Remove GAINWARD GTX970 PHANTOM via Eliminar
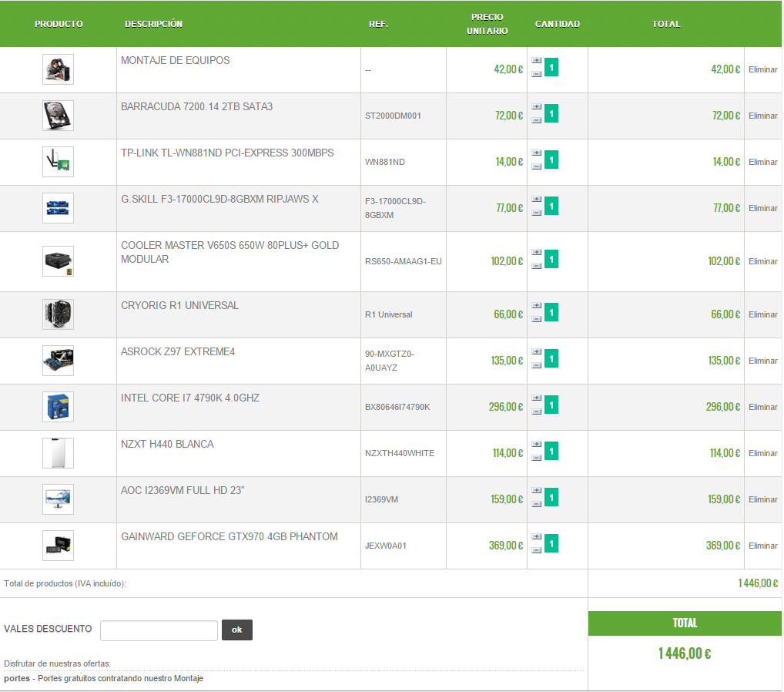 (x=762, y=546)
